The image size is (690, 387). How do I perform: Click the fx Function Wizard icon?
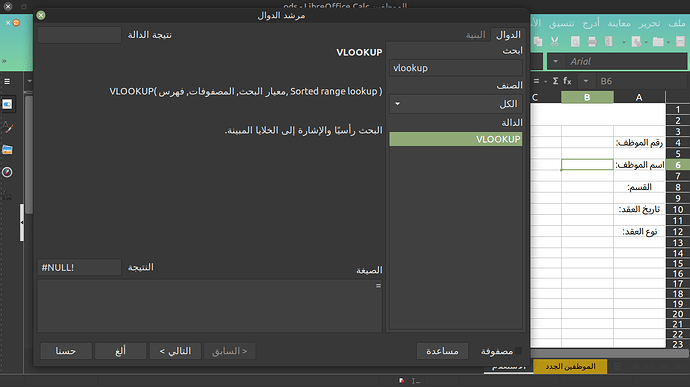pyautogui.click(x=567, y=81)
